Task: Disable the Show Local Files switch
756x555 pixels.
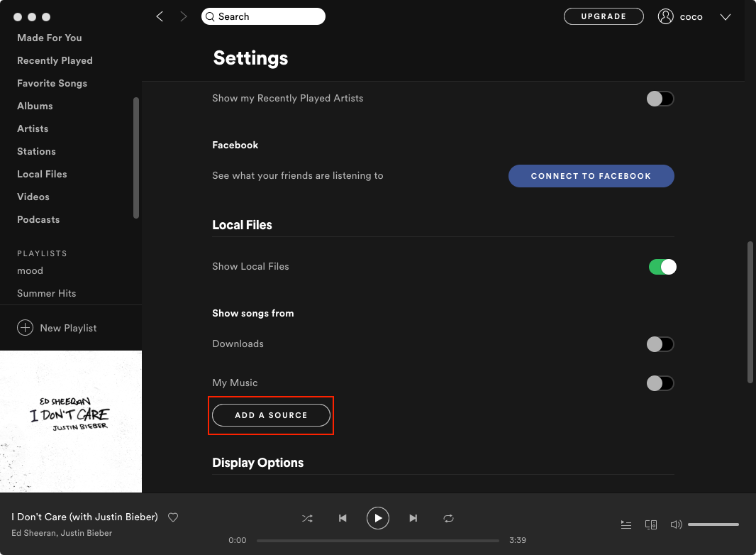Action: tap(662, 266)
